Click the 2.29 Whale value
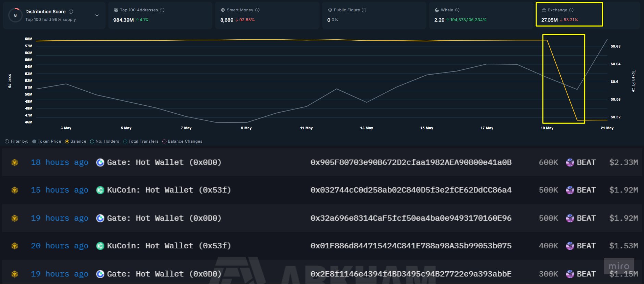Screen dimensions: 644x284 [x=439, y=20]
